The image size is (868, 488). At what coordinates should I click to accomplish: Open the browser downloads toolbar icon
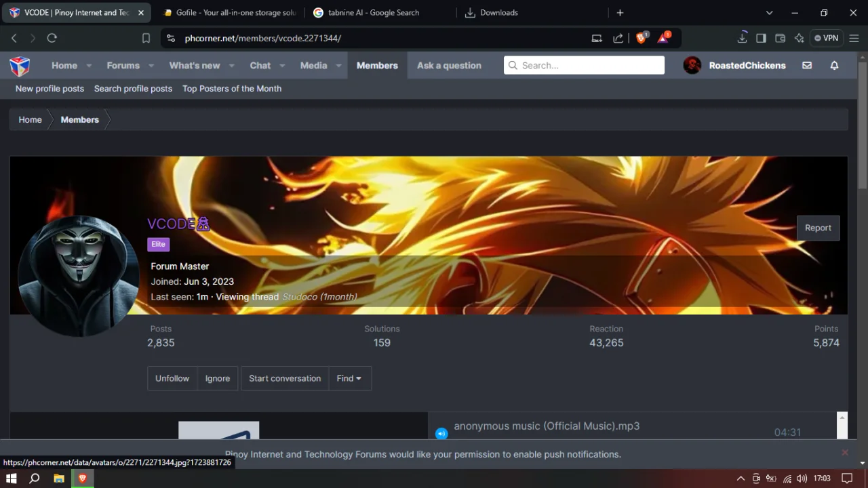743,38
